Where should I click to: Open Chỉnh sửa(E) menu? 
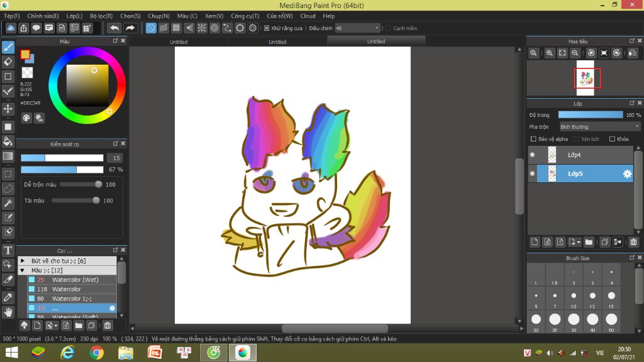click(x=43, y=16)
